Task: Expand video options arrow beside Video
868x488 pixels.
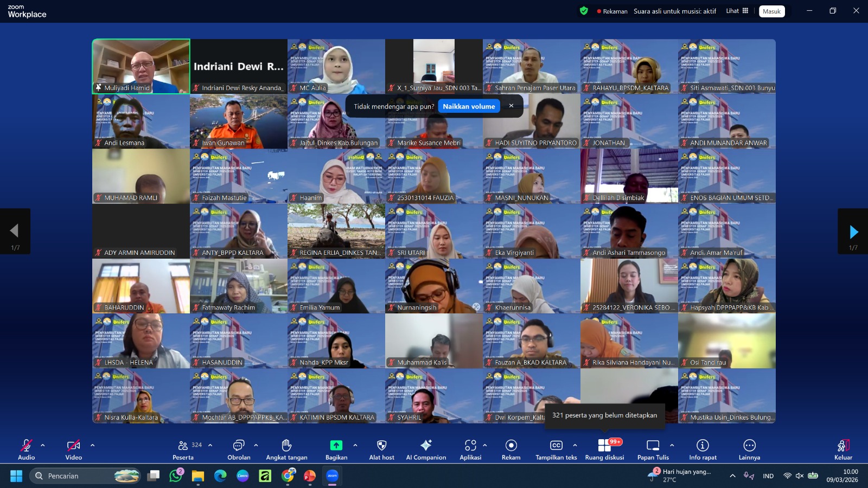Action: pyautogui.click(x=92, y=445)
